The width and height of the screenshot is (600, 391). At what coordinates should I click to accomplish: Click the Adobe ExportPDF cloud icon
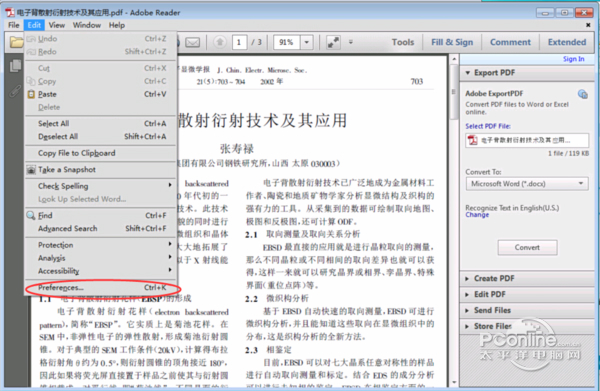(x=582, y=94)
